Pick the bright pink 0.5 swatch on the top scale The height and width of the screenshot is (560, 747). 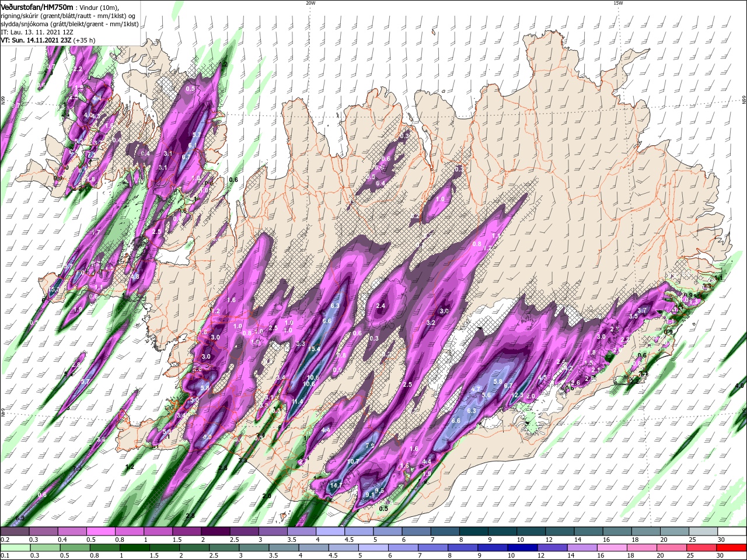(101, 531)
